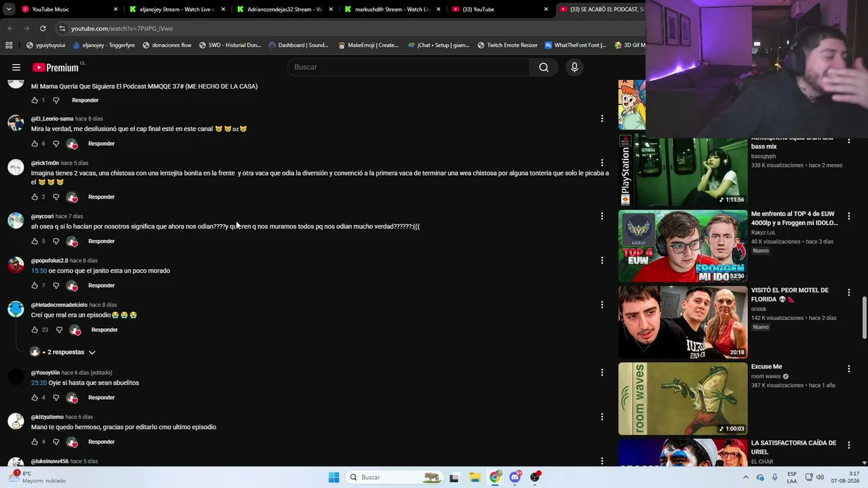Switch to the eljanojey Stream tab
868x488 pixels.
[x=177, y=9]
